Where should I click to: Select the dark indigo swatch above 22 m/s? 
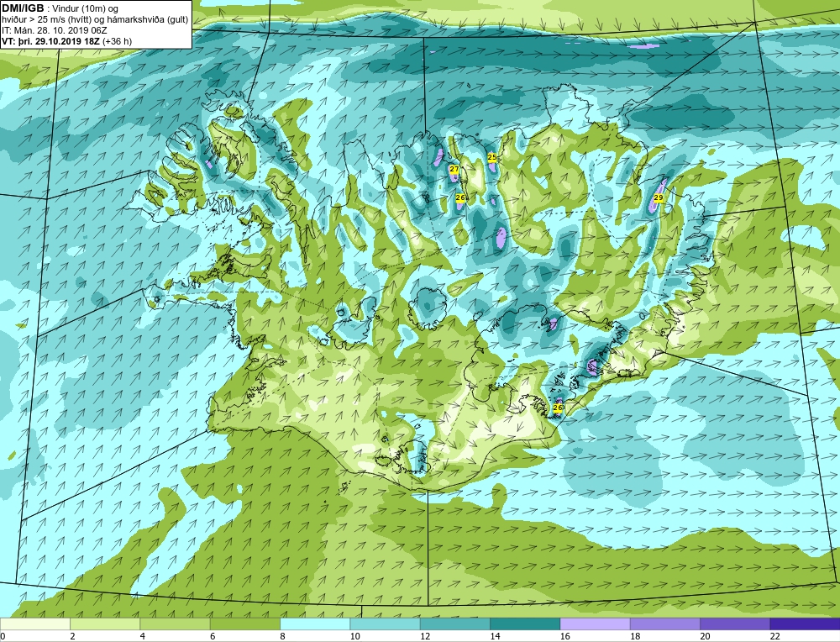[x=805, y=624]
